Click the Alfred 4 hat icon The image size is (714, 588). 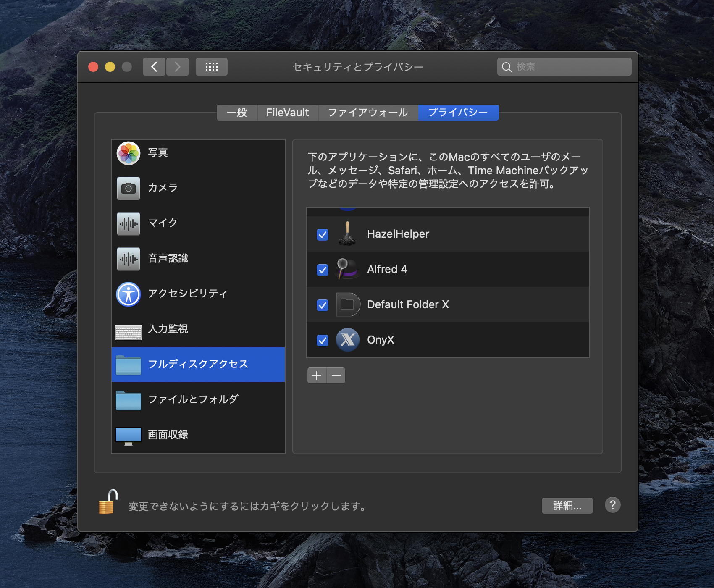[x=348, y=269]
